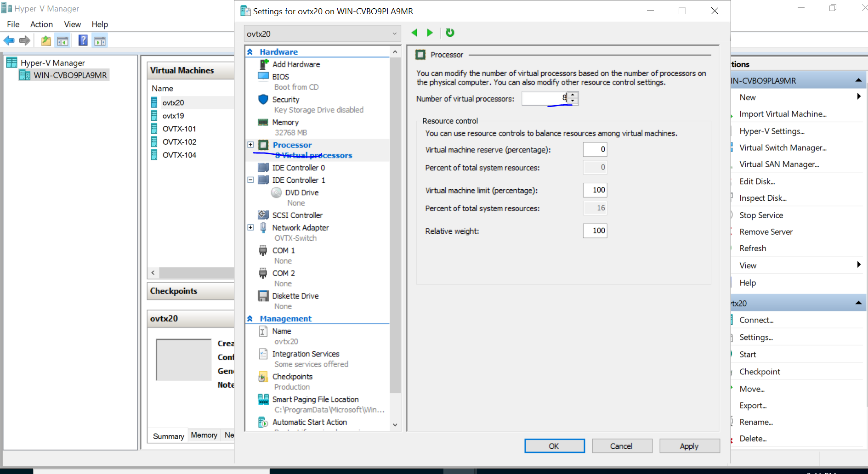Click the Virtual Machines list left scroll arrow
The height and width of the screenshot is (474, 868).
(153, 273)
